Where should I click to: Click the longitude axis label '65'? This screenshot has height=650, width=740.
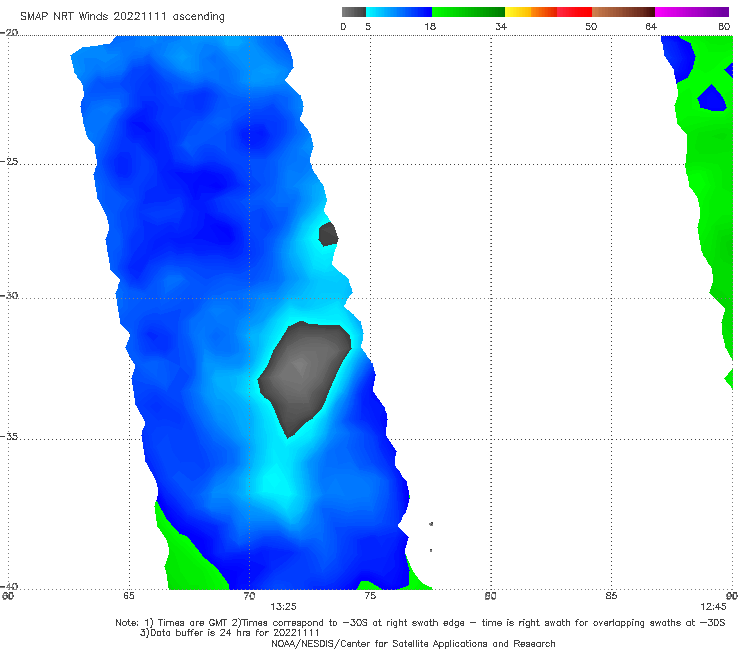point(129,596)
